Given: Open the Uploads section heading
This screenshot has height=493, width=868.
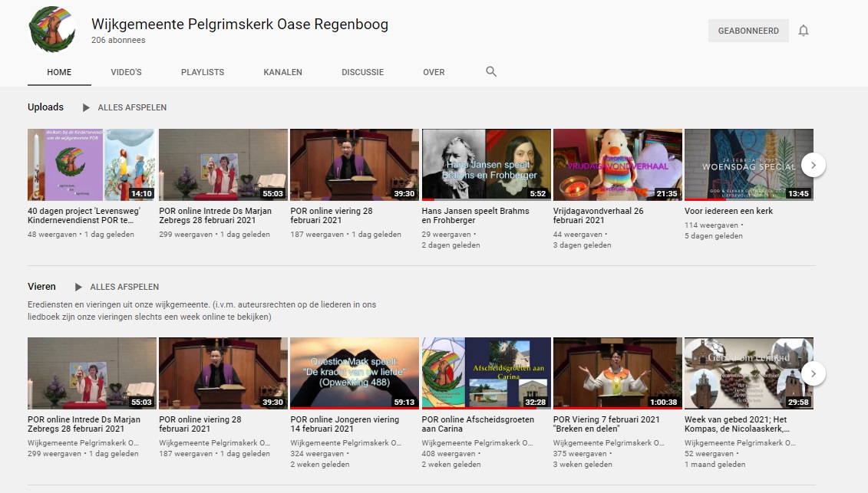Looking at the screenshot, I should coord(45,107).
